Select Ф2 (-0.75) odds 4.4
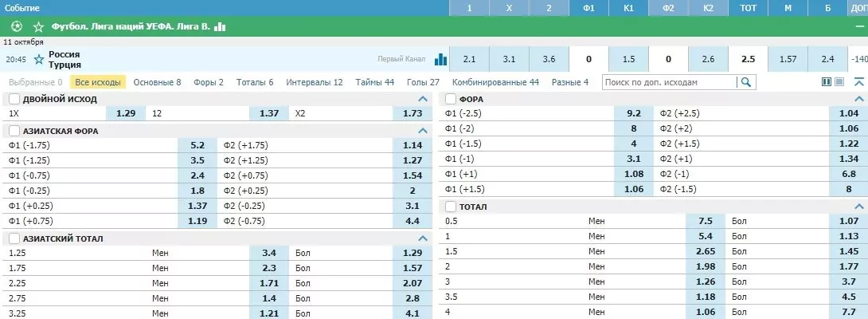Image resolution: width=868 pixels, height=319 pixels. pos(412,221)
